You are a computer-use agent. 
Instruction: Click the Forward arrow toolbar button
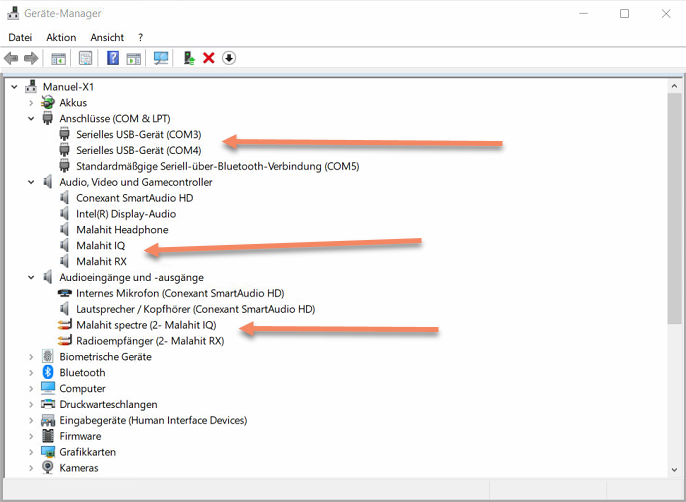tap(31, 58)
